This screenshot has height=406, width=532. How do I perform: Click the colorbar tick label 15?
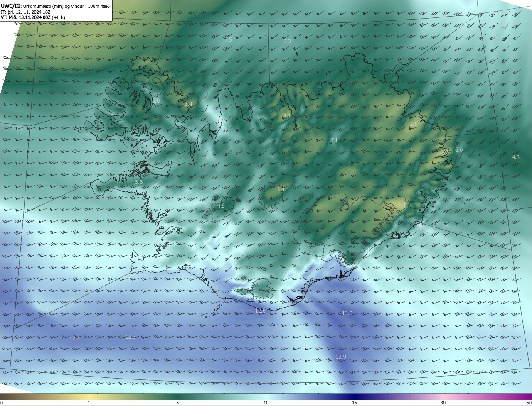pos(355,403)
